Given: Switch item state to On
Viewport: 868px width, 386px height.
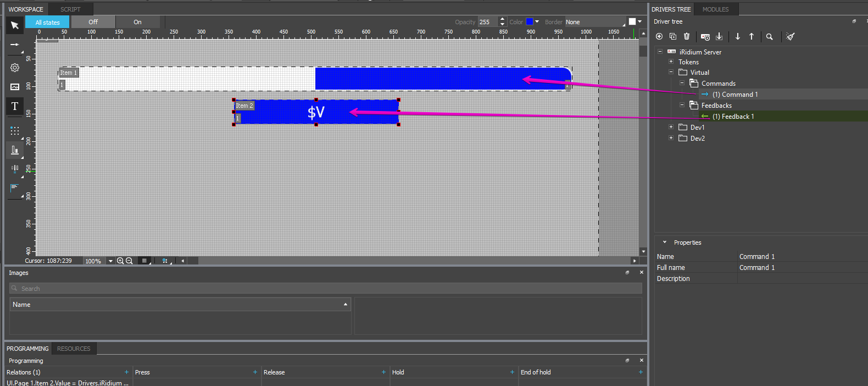Looking at the screenshot, I should [x=137, y=22].
